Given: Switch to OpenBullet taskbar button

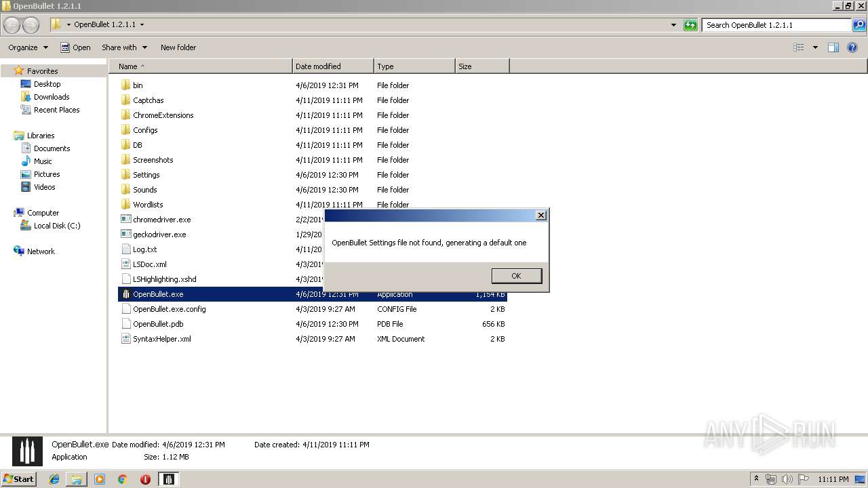Looking at the screenshot, I should (x=169, y=479).
